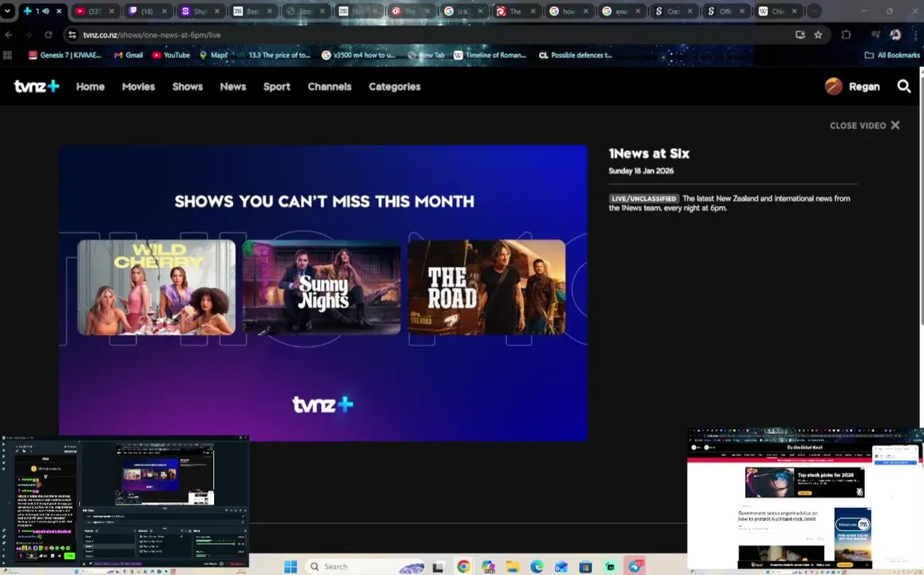Open Task View on the taskbar
The height and width of the screenshot is (575, 924).
point(438,567)
